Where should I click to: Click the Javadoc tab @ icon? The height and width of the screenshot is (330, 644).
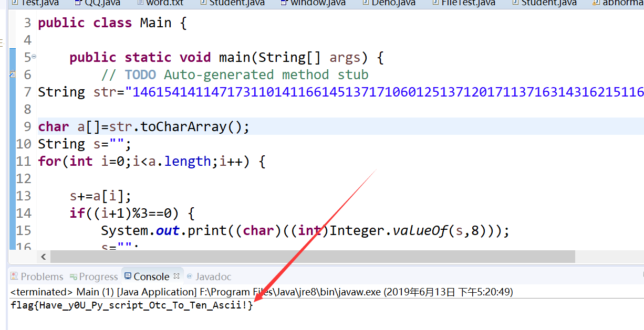(190, 276)
